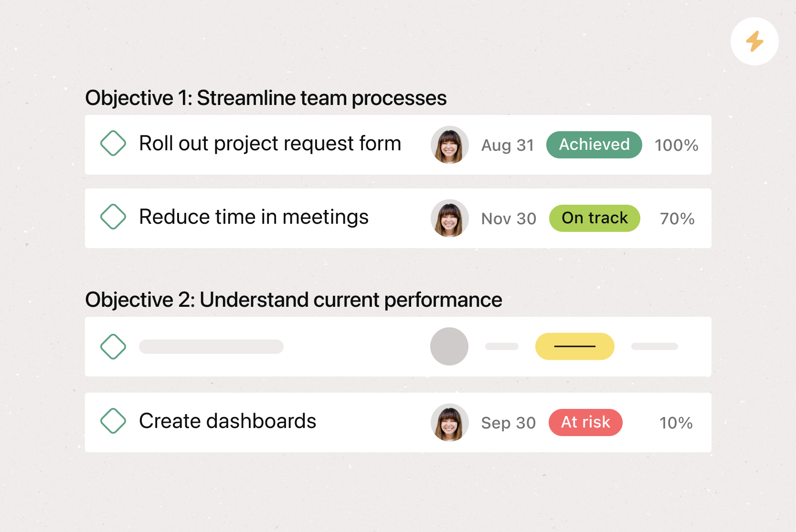The width and height of the screenshot is (796, 532).
Task: Click assignee avatar on Reduce time in meetings
Action: pyautogui.click(x=449, y=218)
